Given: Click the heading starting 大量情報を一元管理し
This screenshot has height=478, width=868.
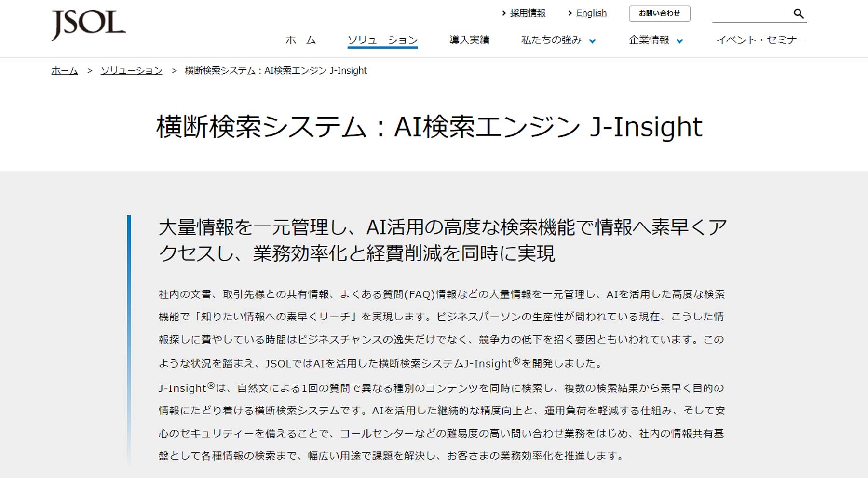Looking at the screenshot, I should pos(443,240).
